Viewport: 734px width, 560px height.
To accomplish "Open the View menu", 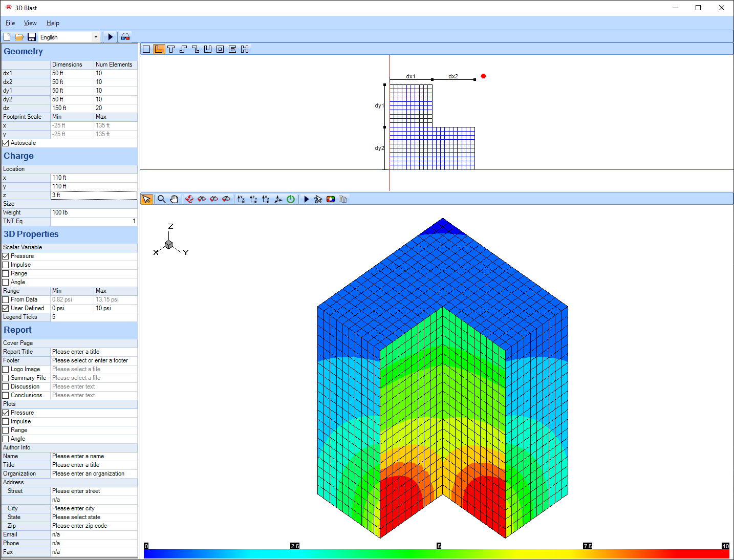I will coord(30,23).
